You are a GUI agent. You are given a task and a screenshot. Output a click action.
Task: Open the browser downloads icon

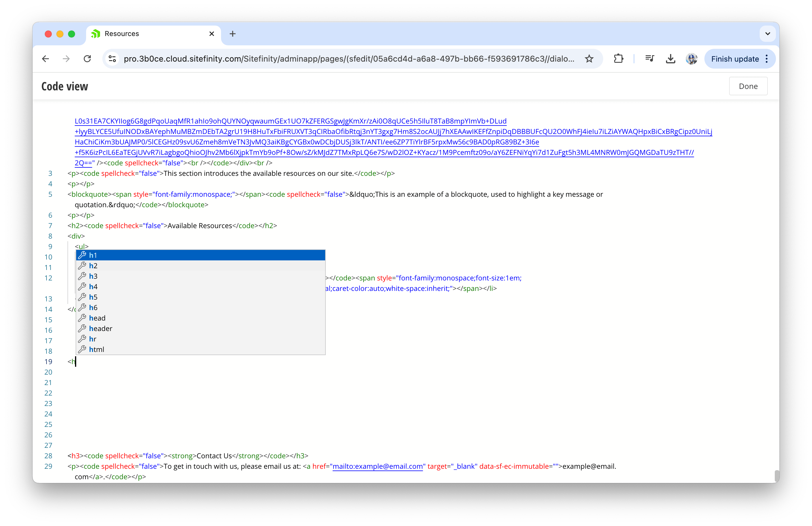pos(670,59)
